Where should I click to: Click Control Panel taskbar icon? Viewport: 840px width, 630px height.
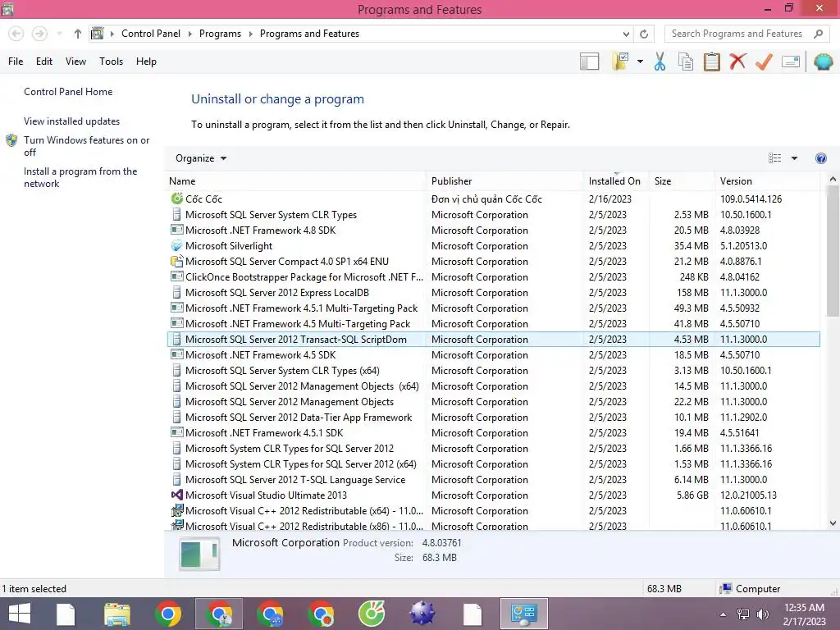click(523, 614)
